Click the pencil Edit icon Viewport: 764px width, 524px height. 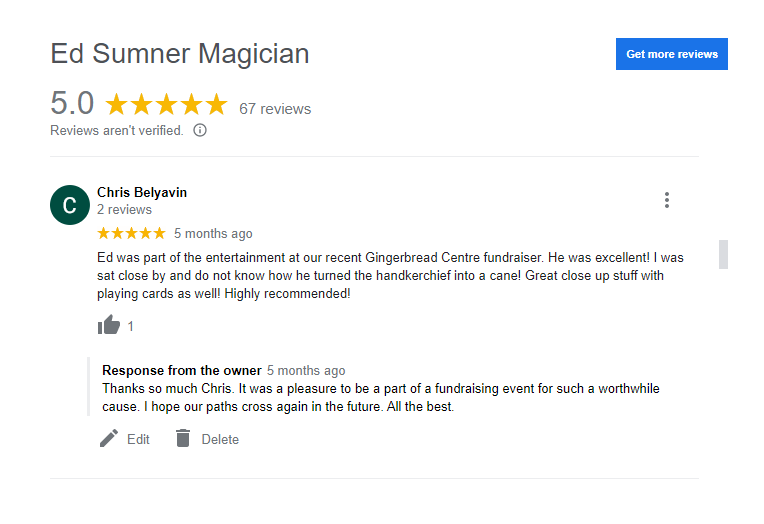click(x=109, y=438)
